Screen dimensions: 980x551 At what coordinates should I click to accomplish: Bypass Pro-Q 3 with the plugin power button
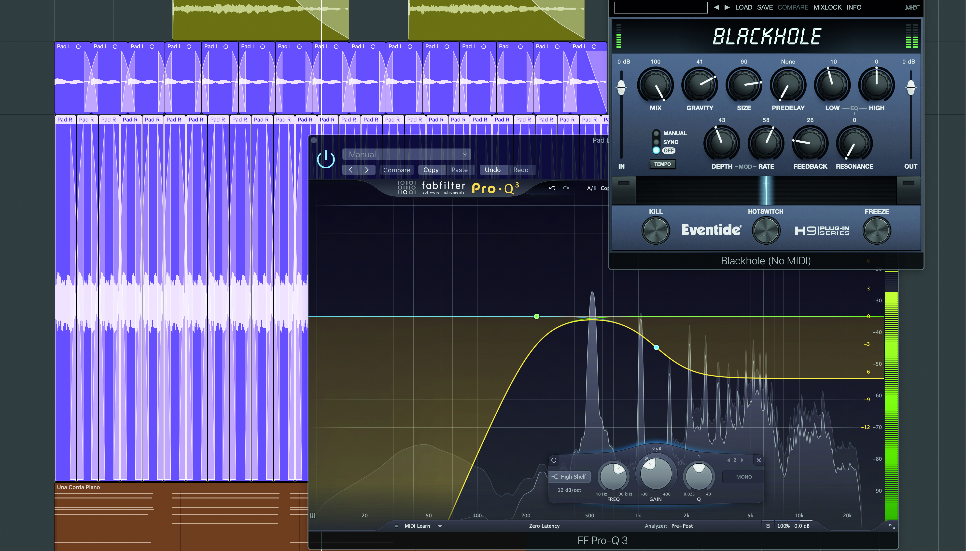pos(326,159)
